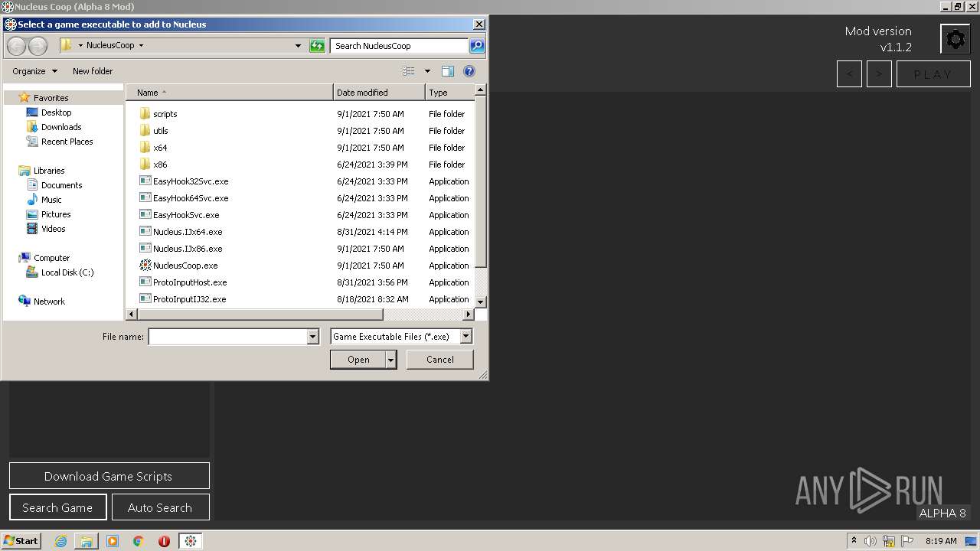Click the File name input field

(227, 337)
